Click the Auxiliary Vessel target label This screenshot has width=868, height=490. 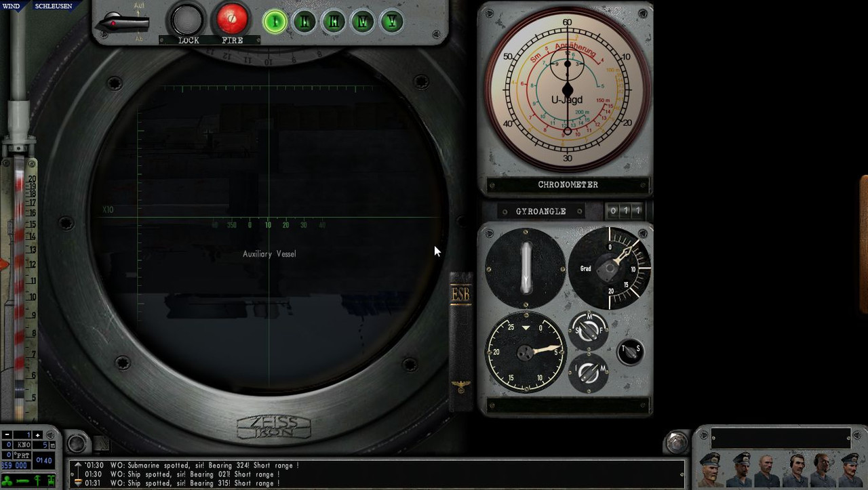269,254
